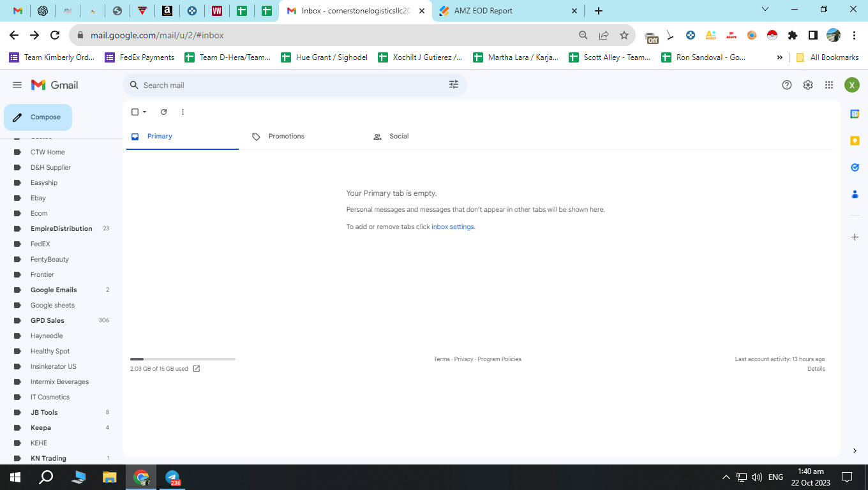Switch to the Primary tab
The height and width of the screenshot is (490, 868).
[x=183, y=137]
